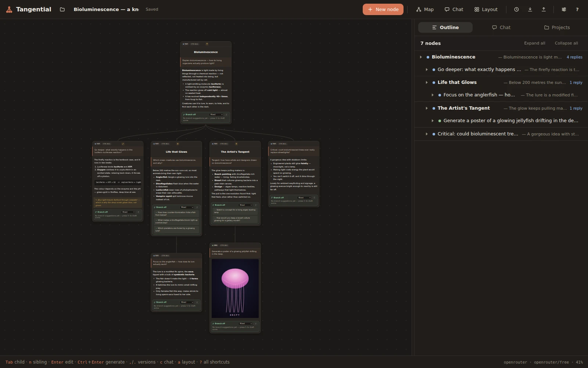This screenshot has height=368, width=588.
Task: Refresh branch suggestions on The Artist's Tangent node
Action: coord(256,205)
